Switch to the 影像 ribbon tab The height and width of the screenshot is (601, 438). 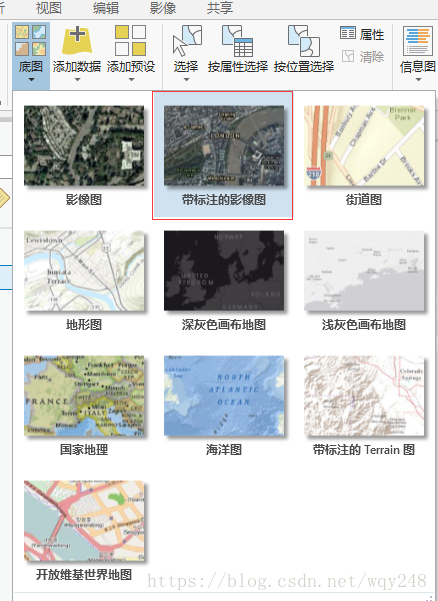163,8
